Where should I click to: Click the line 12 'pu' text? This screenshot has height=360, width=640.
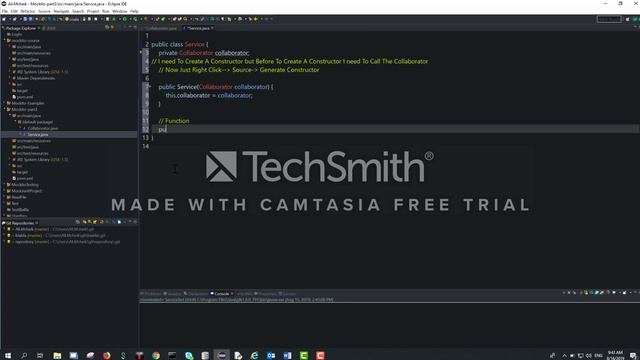coord(162,129)
